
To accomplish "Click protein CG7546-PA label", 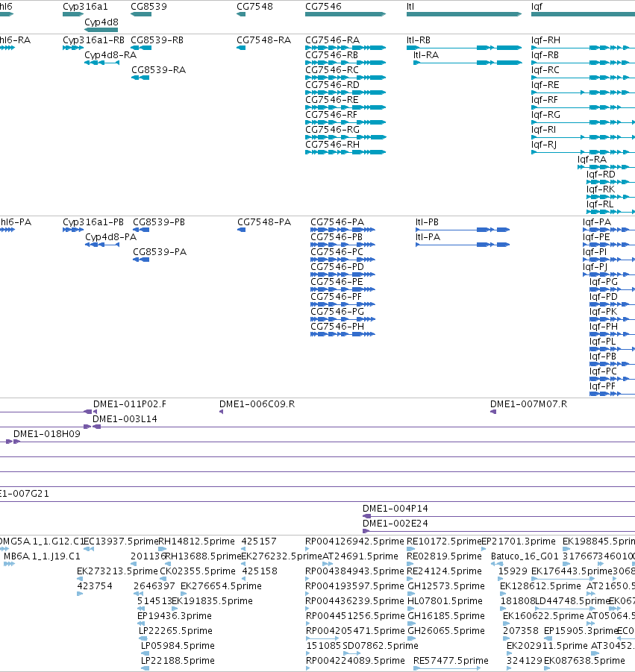I will [337, 222].
